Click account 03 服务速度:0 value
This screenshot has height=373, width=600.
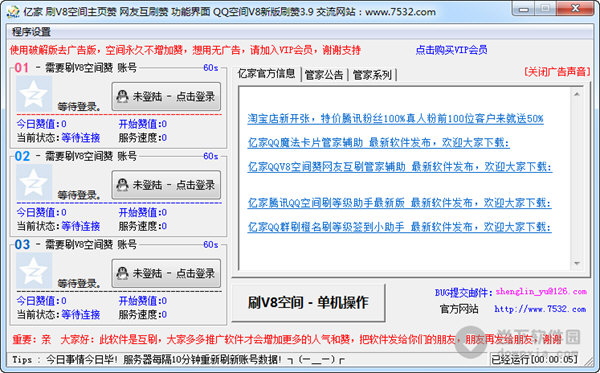tap(143, 314)
